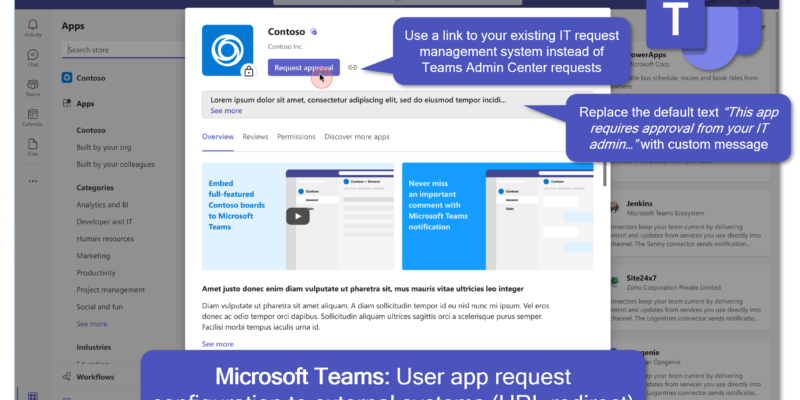The width and height of the screenshot is (800, 400).
Task: Open the Files sidebar icon
Action: pos(33,147)
